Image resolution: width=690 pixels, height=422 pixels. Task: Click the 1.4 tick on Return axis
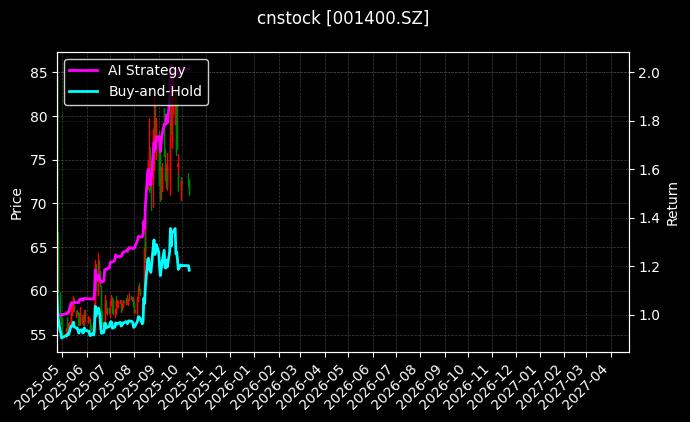coord(648,218)
